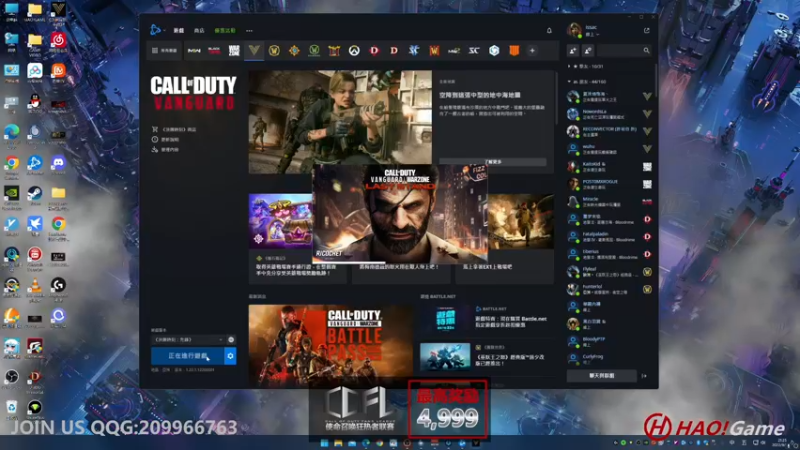Select the Diablo III game icon
The height and width of the screenshot is (450, 800).
tap(394, 51)
